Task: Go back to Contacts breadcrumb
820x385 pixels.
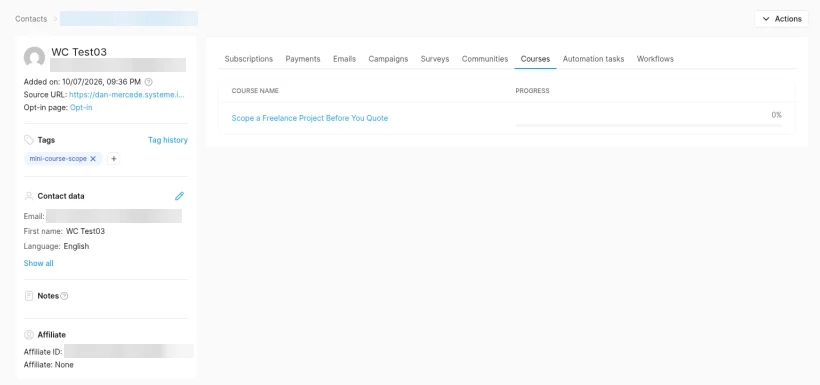Action: (31, 19)
